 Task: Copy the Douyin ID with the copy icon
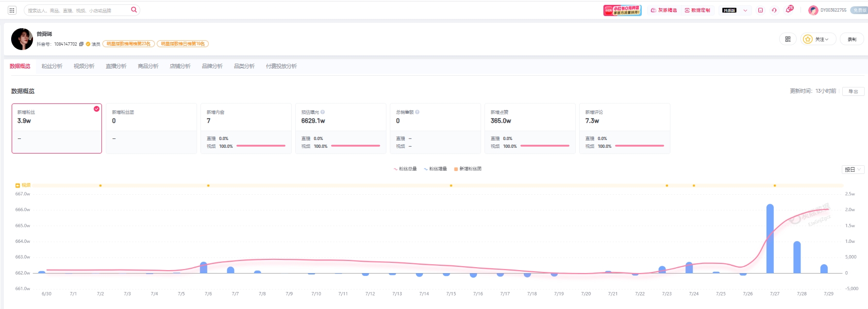(x=81, y=44)
